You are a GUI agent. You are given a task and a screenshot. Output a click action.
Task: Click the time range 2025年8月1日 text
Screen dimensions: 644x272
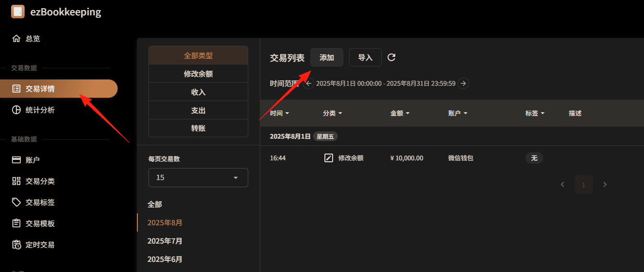pyautogui.click(x=386, y=83)
